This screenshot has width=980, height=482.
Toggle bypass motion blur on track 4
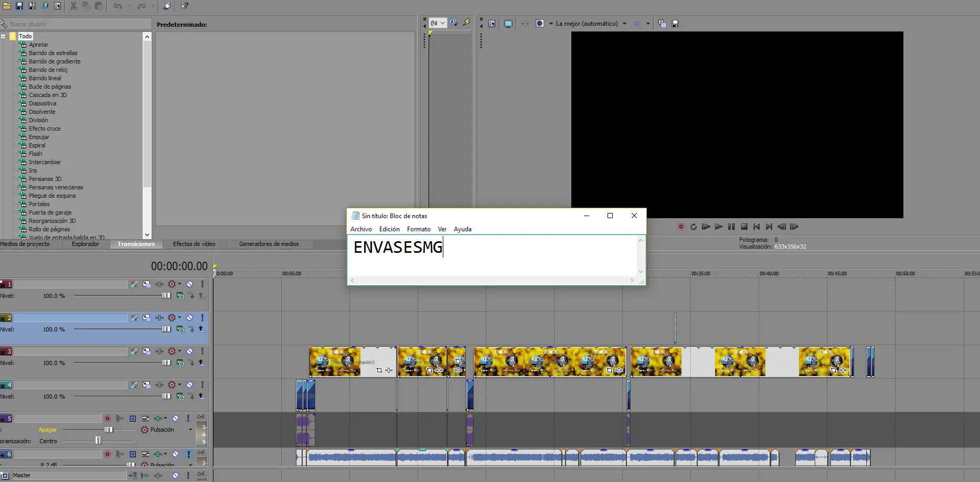click(x=134, y=385)
